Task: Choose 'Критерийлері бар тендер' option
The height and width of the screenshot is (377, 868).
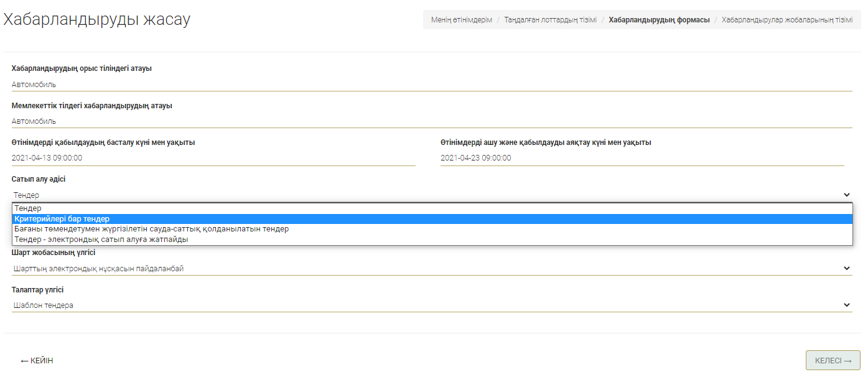Action: click(x=62, y=219)
